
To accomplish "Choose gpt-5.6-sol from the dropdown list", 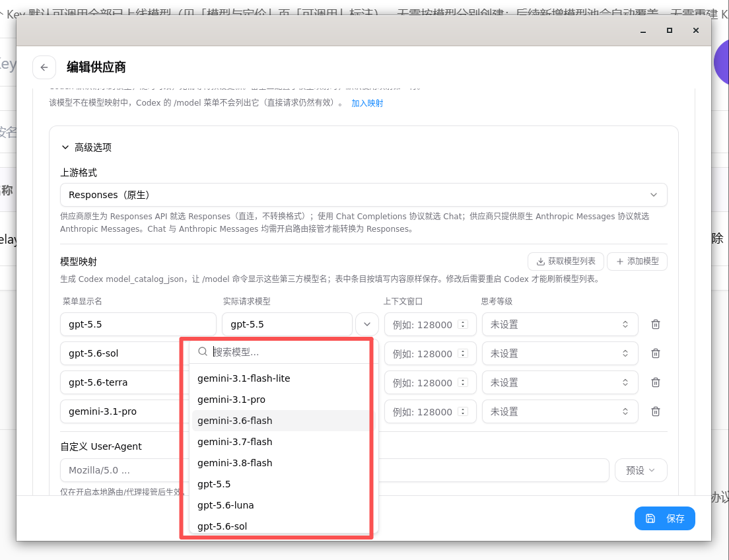I will [x=281, y=526].
